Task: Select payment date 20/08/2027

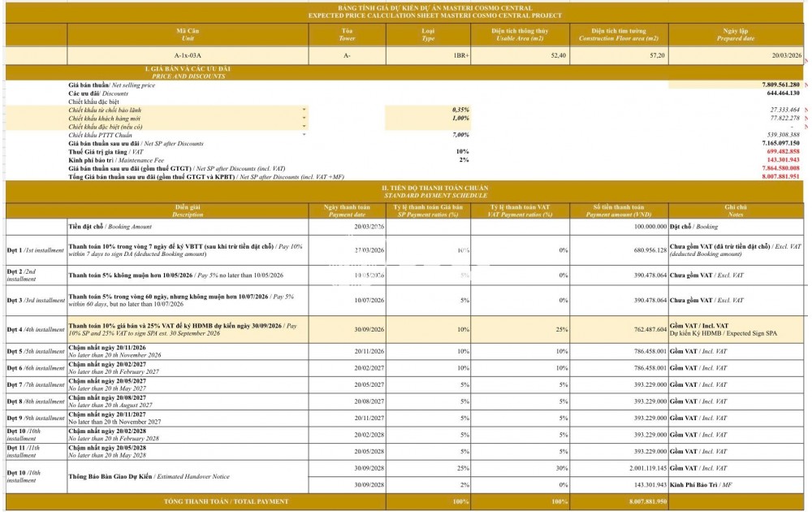Action: click(x=369, y=401)
